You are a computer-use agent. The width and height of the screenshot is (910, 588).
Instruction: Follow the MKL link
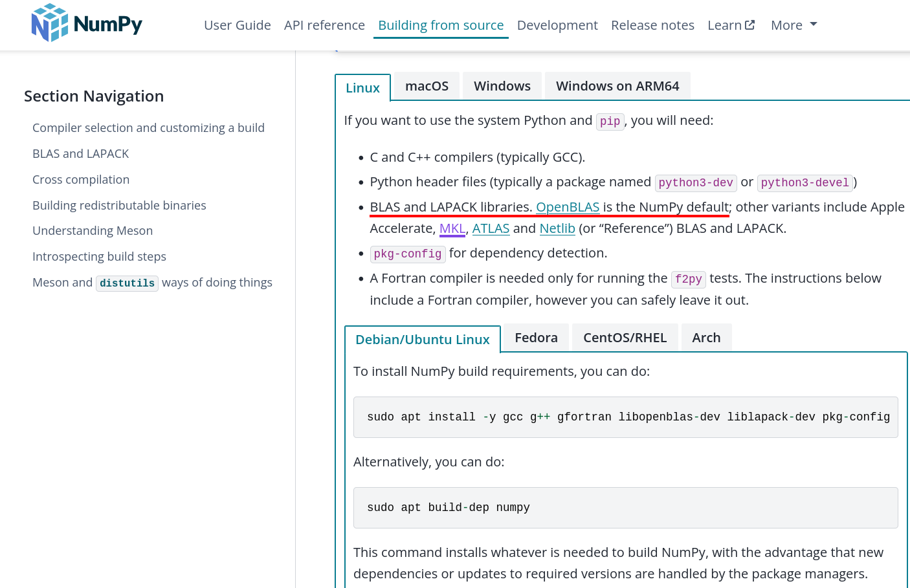click(x=452, y=228)
